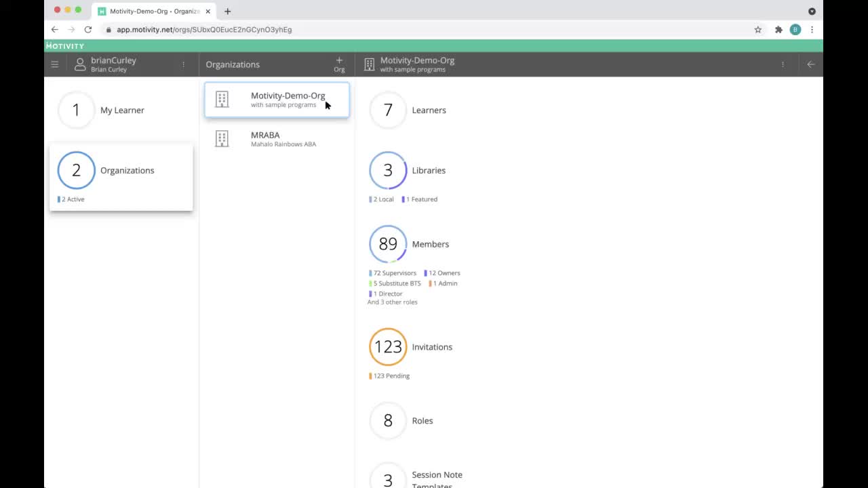Click the '1 Featured' library legend
The image size is (868, 488).
(x=420, y=199)
